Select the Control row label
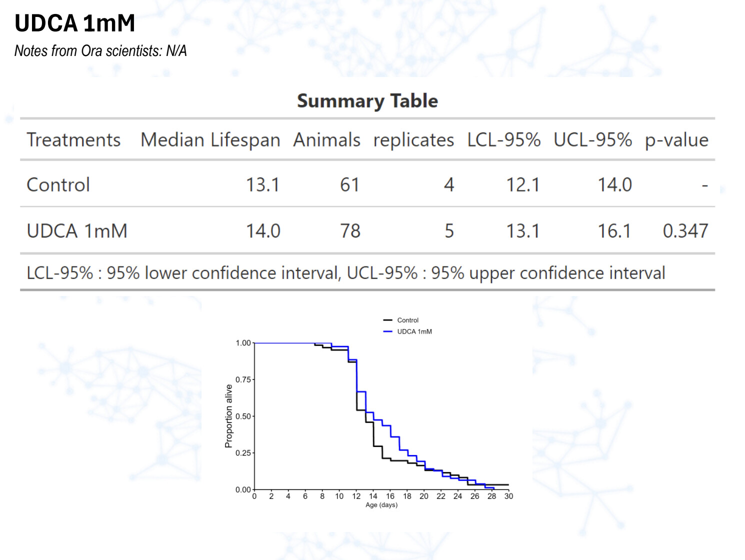The image size is (745, 560). 58,185
